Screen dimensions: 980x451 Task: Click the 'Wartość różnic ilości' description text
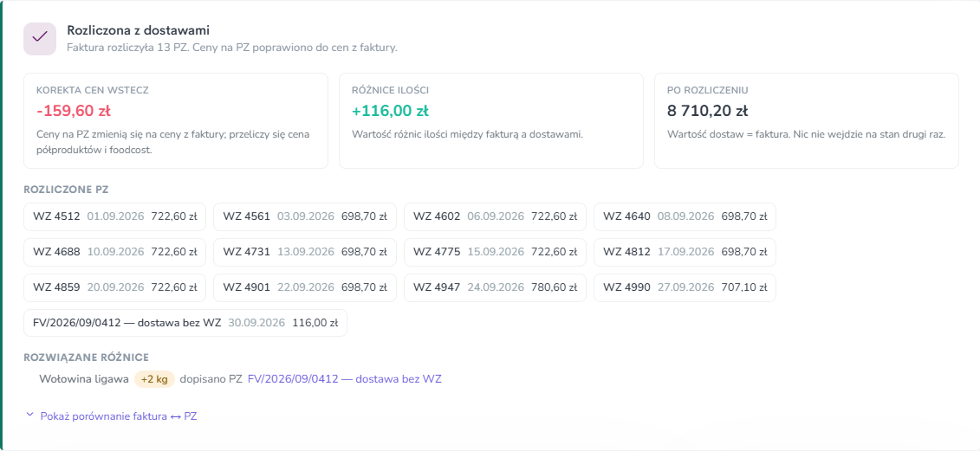pos(468,134)
